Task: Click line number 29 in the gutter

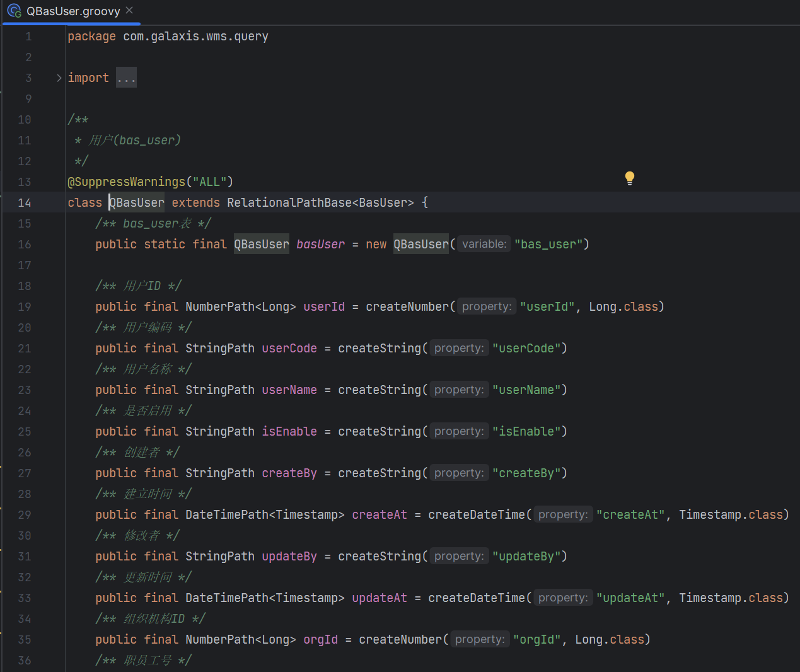Action: [x=24, y=514]
